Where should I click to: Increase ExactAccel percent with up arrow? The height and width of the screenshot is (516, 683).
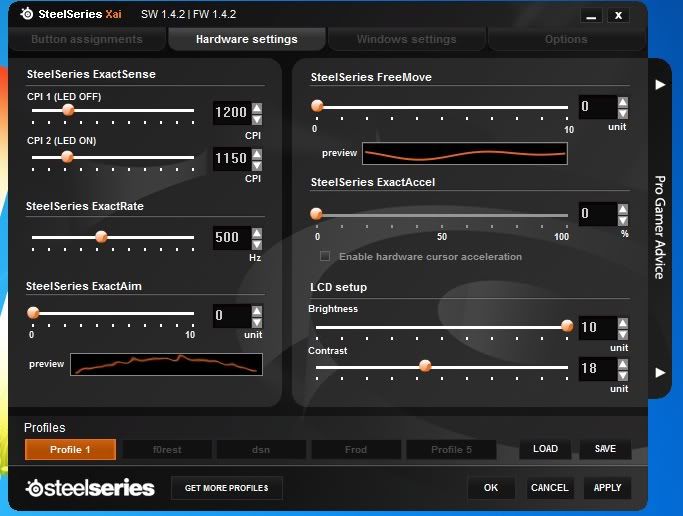[623, 209]
